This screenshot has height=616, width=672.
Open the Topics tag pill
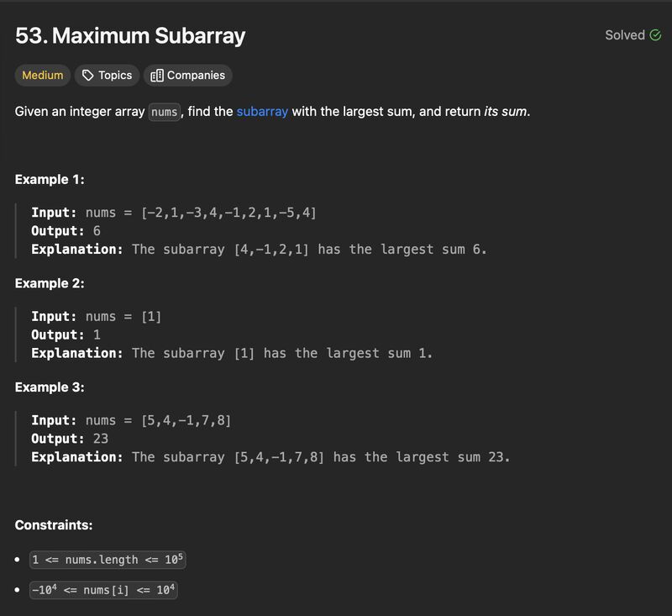coord(108,76)
